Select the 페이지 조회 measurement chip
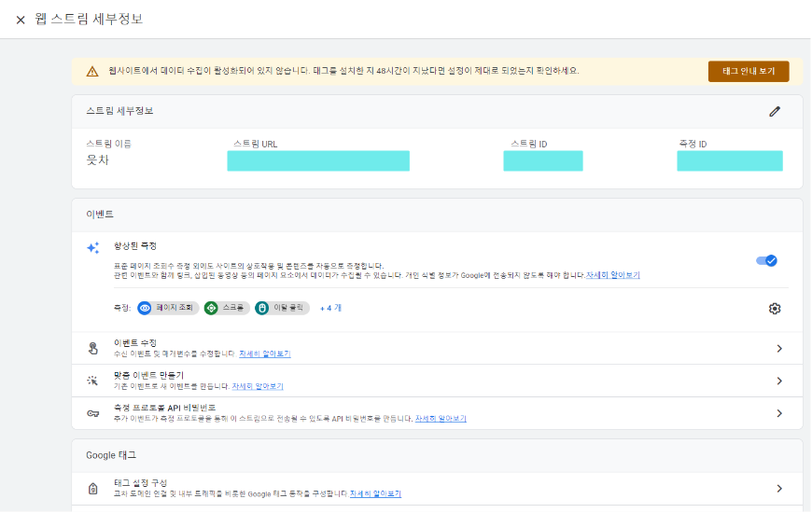 [168, 308]
